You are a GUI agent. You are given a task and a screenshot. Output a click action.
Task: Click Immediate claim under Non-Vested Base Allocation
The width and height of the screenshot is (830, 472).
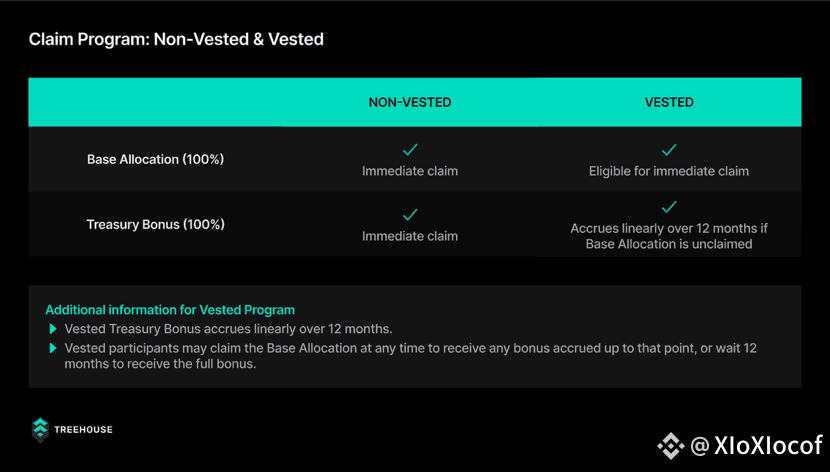[410, 171]
